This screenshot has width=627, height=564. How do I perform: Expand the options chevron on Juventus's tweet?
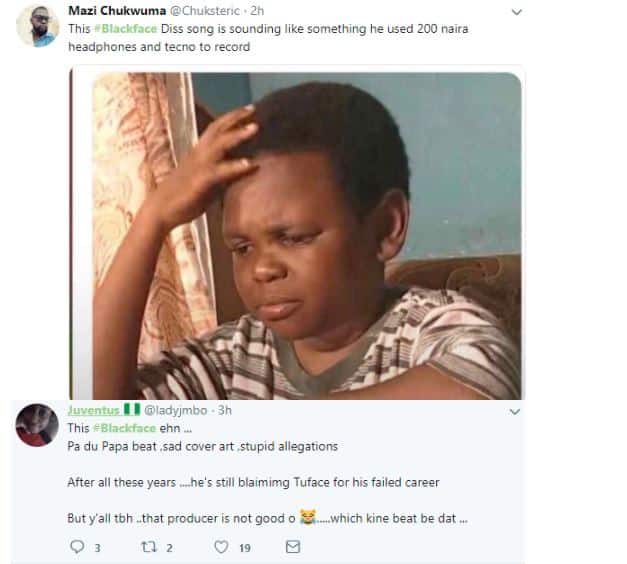[x=516, y=411]
